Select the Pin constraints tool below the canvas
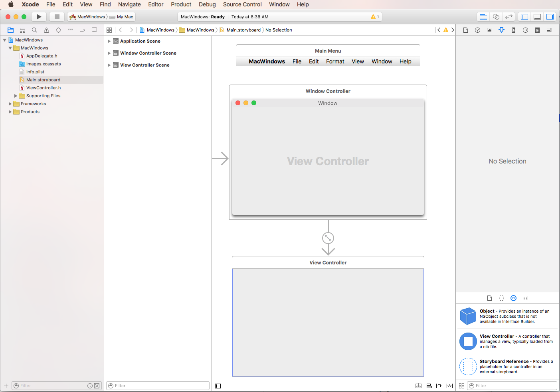 pos(439,386)
